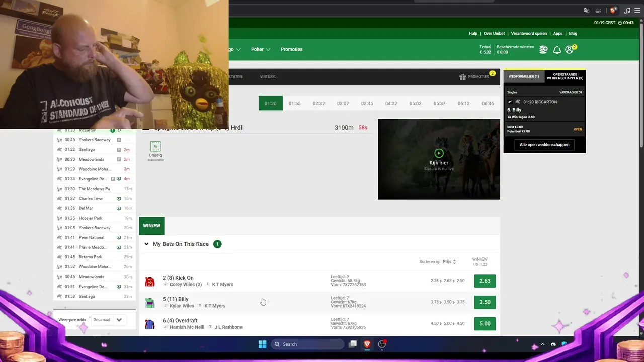
Task: Play the live race stream
Action: (x=439, y=153)
